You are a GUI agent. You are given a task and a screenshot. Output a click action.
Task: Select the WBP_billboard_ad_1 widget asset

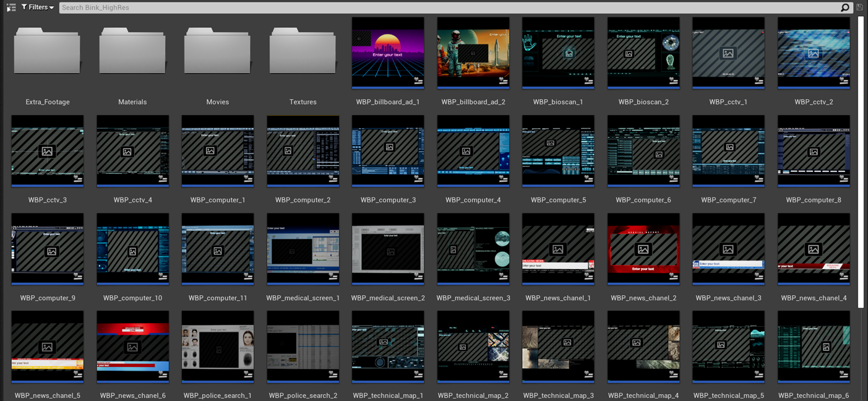(388, 53)
